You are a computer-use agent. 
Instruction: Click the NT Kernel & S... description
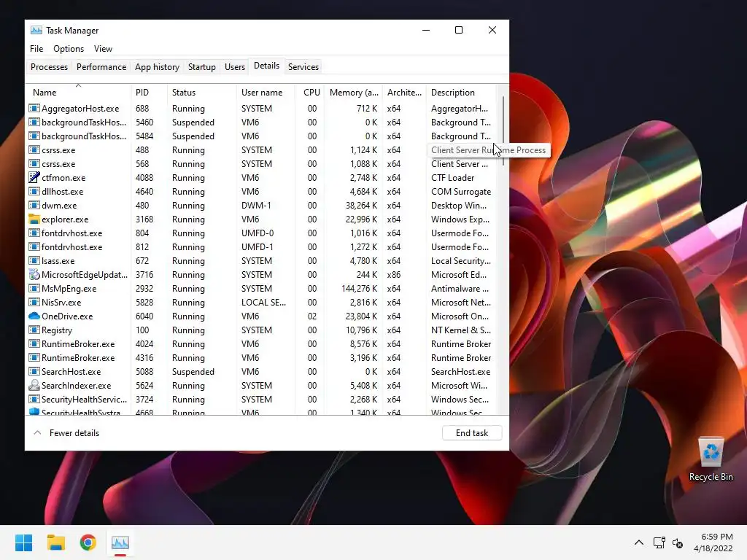pos(461,330)
